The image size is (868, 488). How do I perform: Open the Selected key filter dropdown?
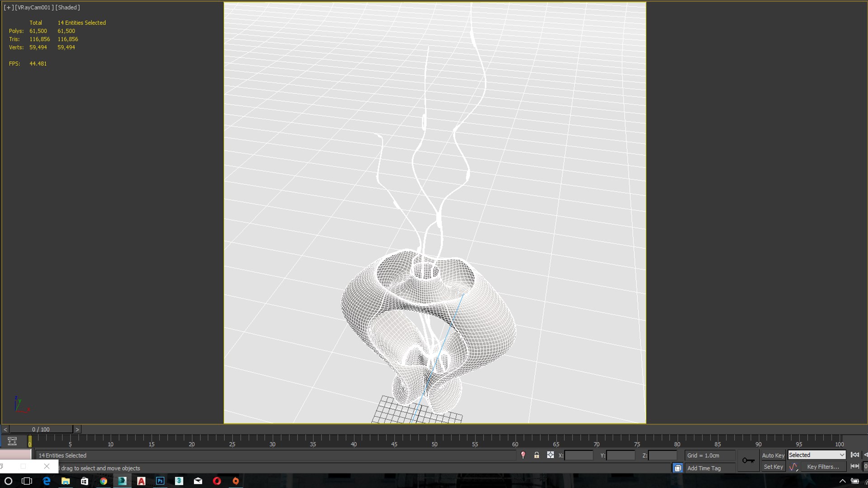point(816,455)
